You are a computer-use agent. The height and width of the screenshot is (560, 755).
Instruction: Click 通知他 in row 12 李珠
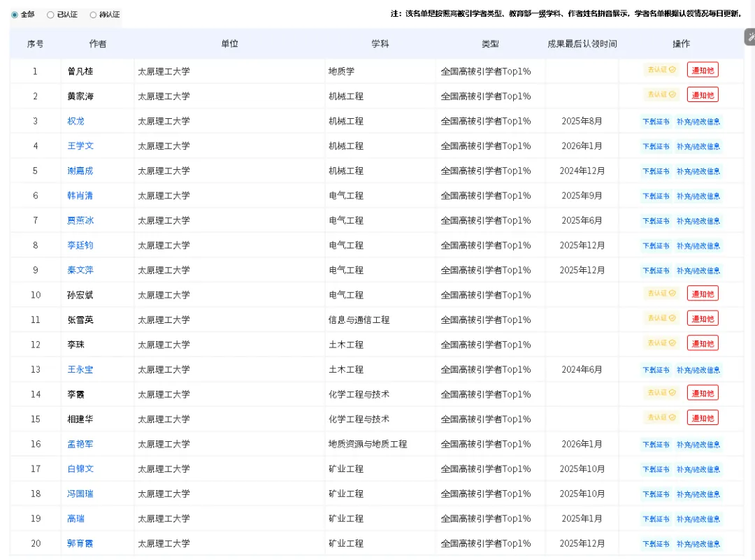click(x=703, y=343)
